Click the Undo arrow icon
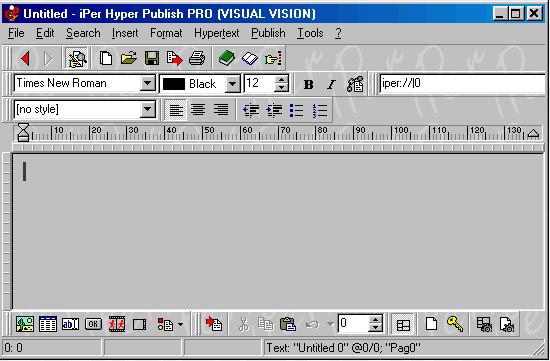550x361 pixels. click(x=312, y=325)
